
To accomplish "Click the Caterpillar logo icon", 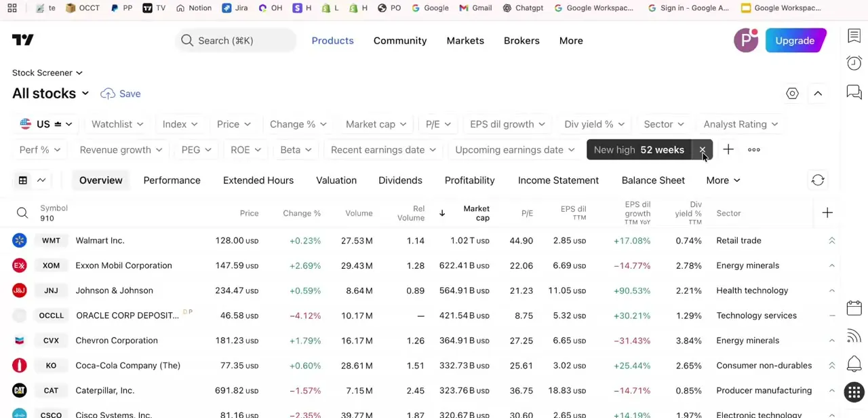I will coord(19,390).
